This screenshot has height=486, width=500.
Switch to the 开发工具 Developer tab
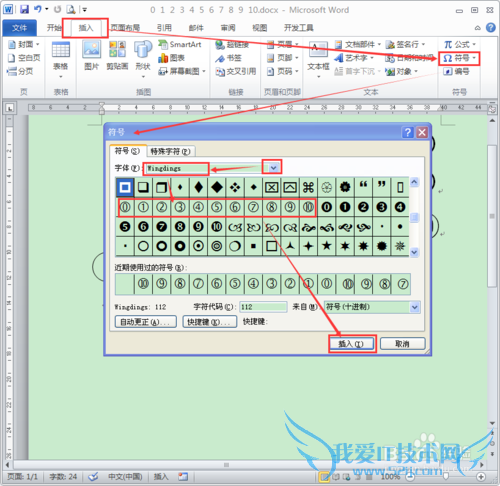[298, 28]
